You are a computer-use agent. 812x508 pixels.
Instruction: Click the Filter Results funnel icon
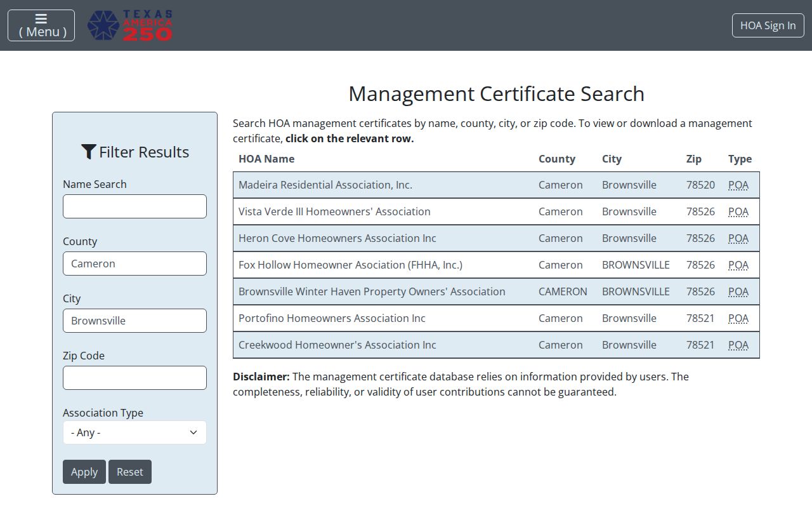coord(89,152)
